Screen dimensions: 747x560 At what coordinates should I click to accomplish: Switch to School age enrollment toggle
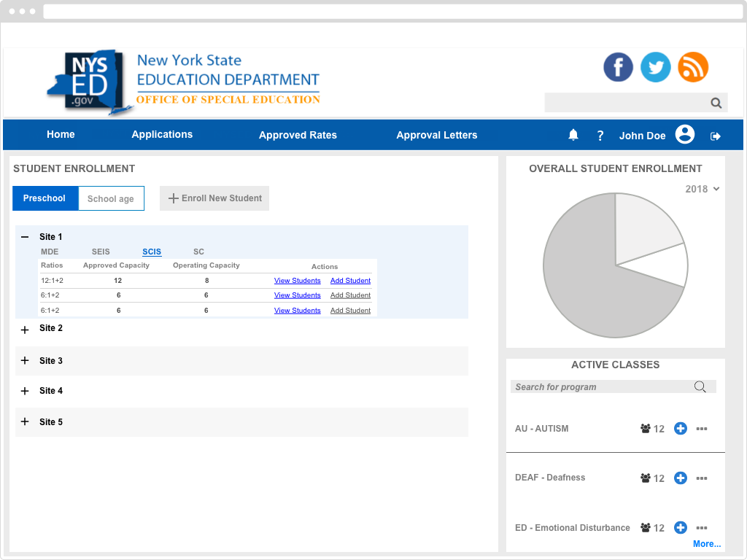(111, 199)
